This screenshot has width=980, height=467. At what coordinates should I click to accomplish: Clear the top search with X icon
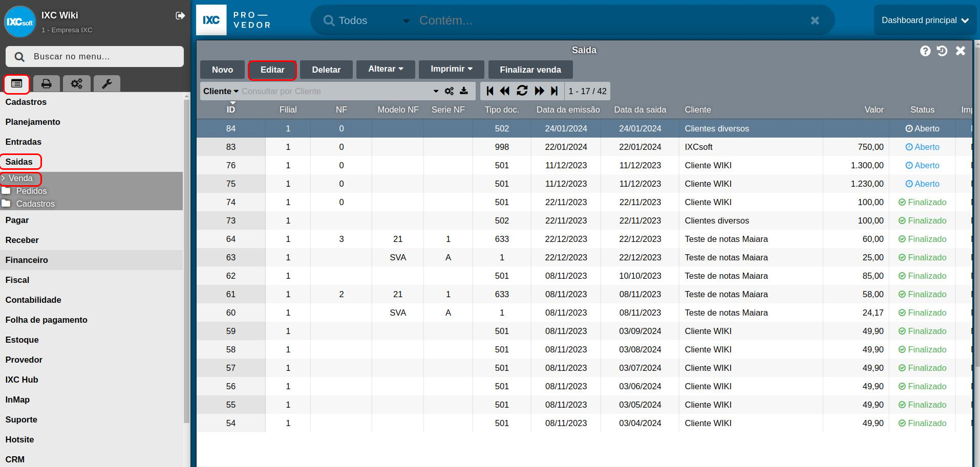coord(815,20)
